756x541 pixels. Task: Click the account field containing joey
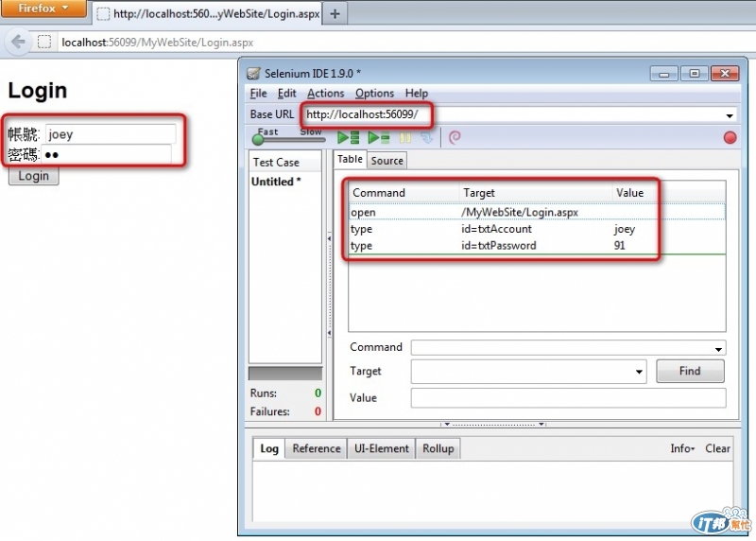tap(111, 133)
